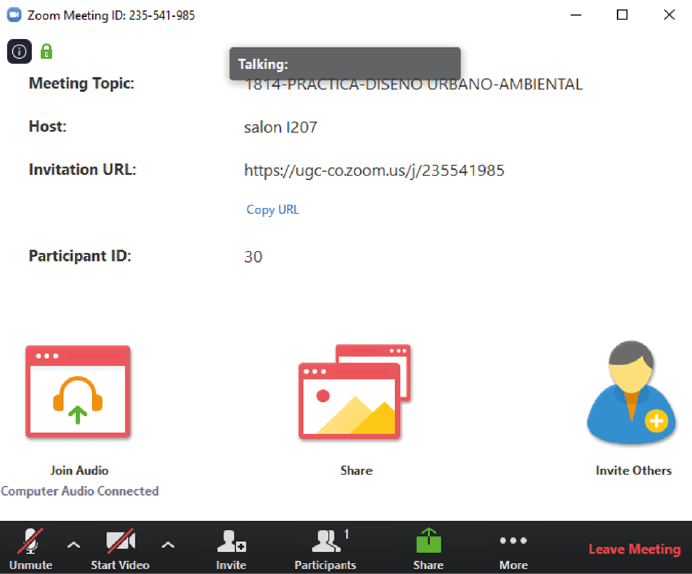Click the Share label under the illustration
Image resolution: width=692 pixels, height=574 pixels.
tap(356, 470)
